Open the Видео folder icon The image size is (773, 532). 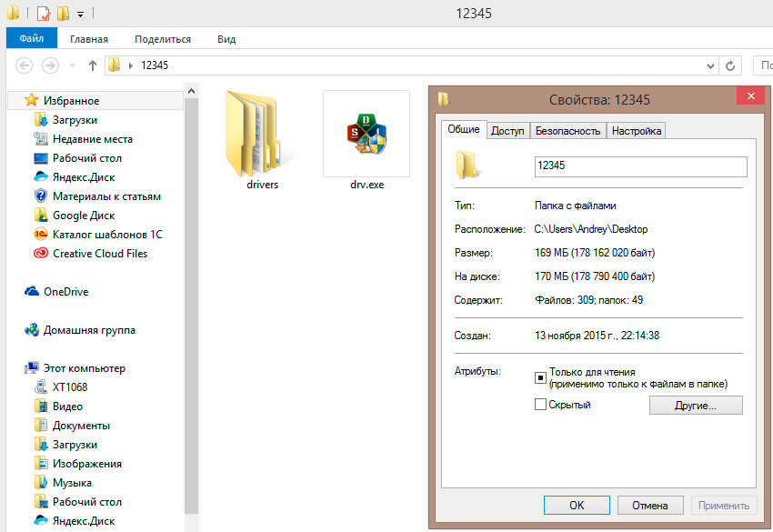pyautogui.click(x=40, y=407)
